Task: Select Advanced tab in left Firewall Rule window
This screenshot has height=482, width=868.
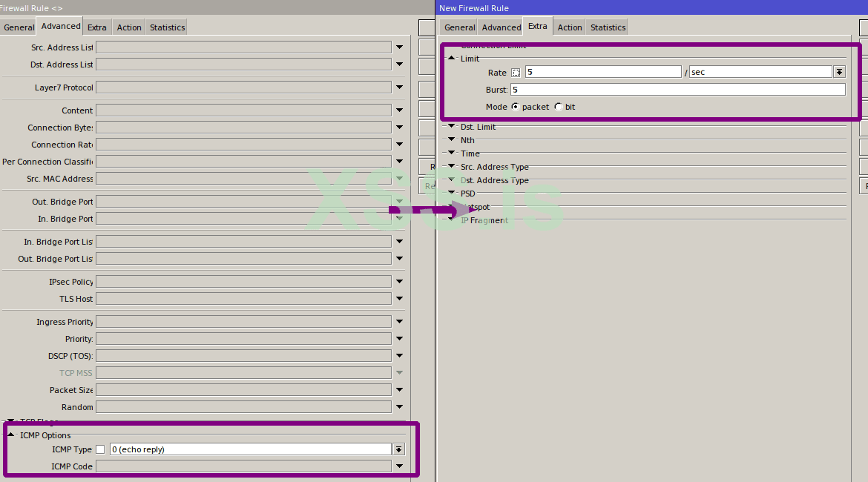Action: pos(60,26)
